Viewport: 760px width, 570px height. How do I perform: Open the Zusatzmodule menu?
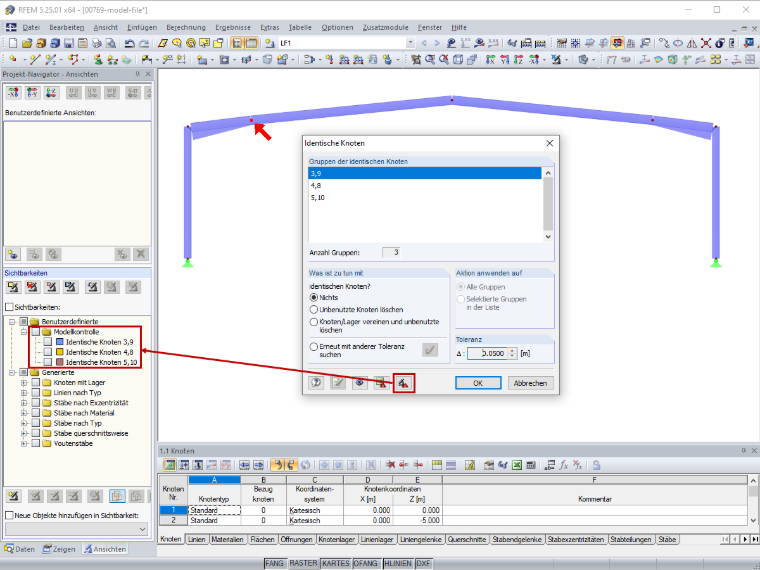point(385,28)
